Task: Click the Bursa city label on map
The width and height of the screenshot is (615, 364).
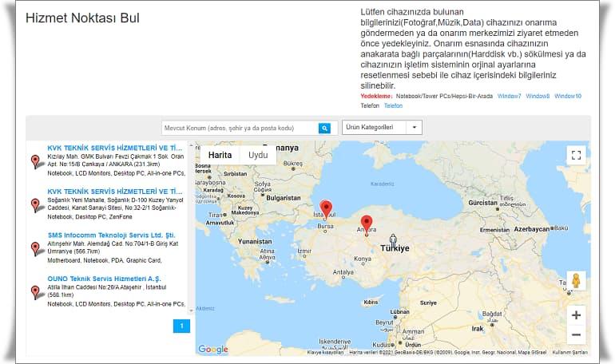Action: pos(325,226)
